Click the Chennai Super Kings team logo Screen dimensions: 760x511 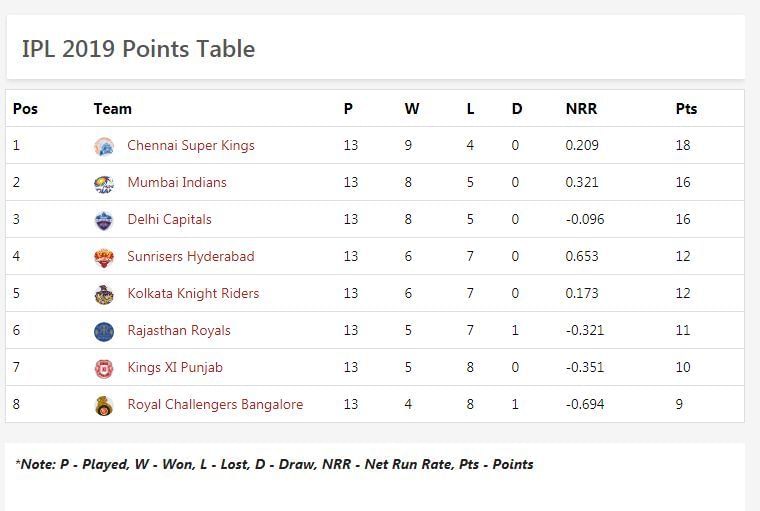[104, 146]
